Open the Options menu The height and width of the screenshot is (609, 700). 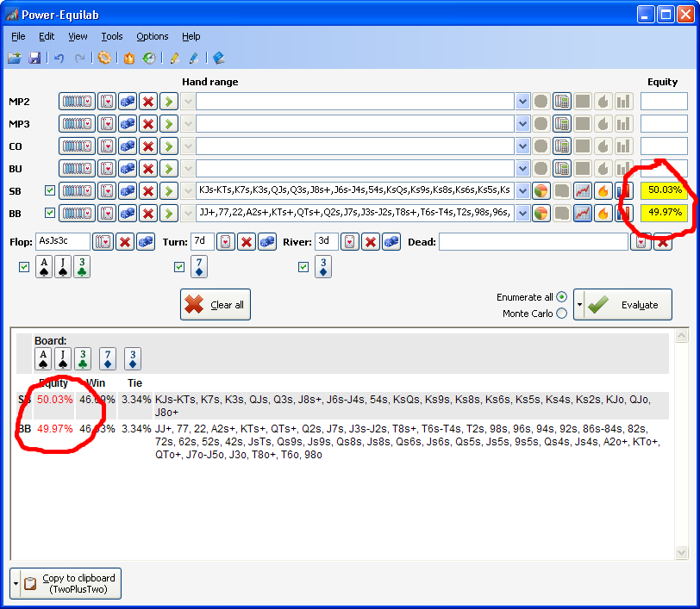(153, 36)
